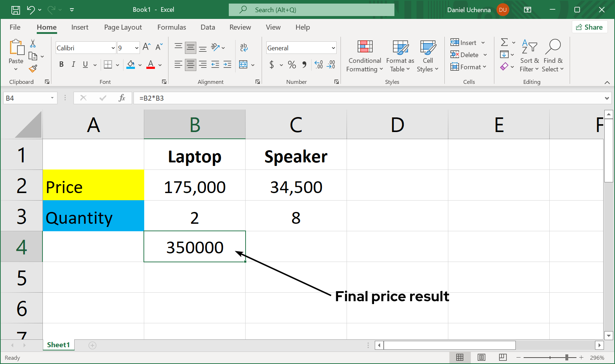Open the Calibri font name dropdown
Viewport: 615px width, 364px height.
[x=113, y=48]
